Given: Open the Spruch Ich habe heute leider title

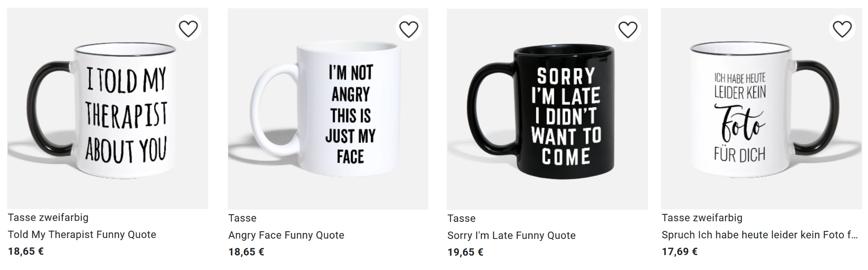Looking at the screenshot, I should click(x=759, y=235).
